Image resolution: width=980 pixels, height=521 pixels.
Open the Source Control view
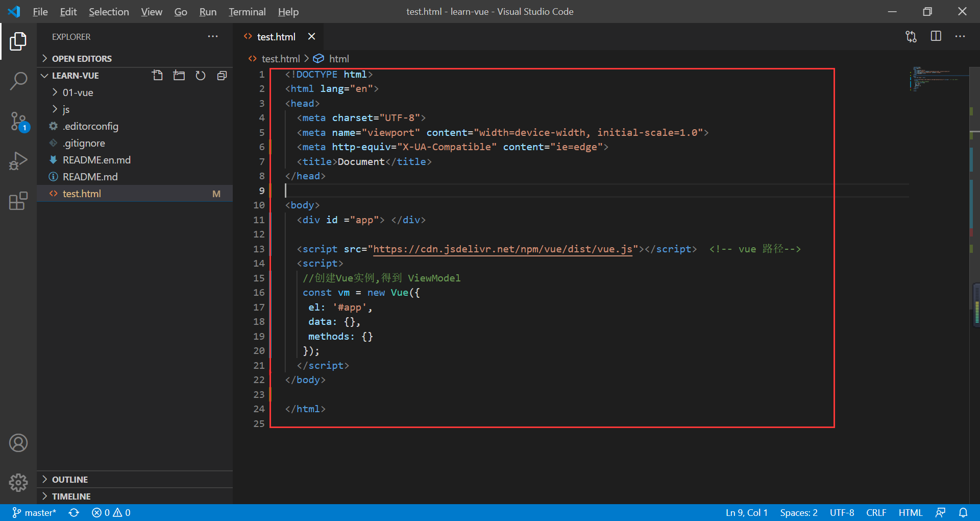(x=18, y=122)
